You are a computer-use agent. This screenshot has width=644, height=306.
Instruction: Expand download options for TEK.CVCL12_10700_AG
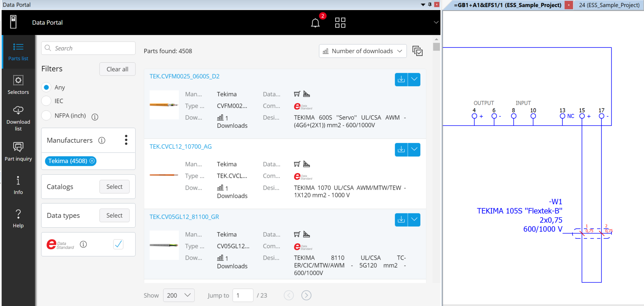[414, 150]
